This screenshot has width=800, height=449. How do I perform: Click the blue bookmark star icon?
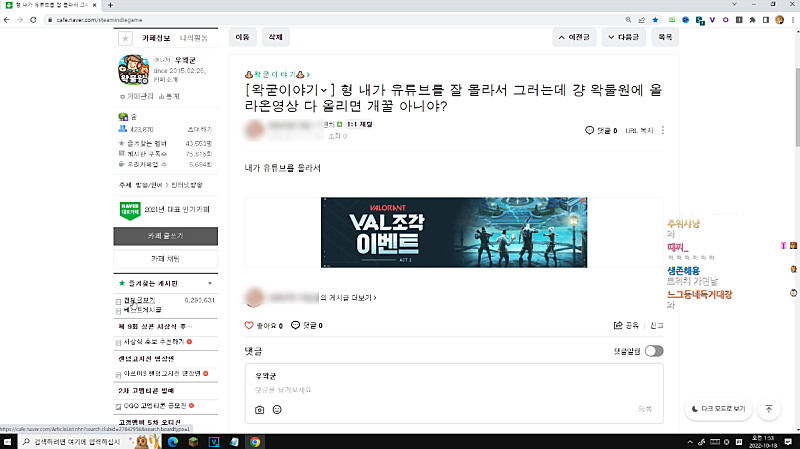(656, 20)
